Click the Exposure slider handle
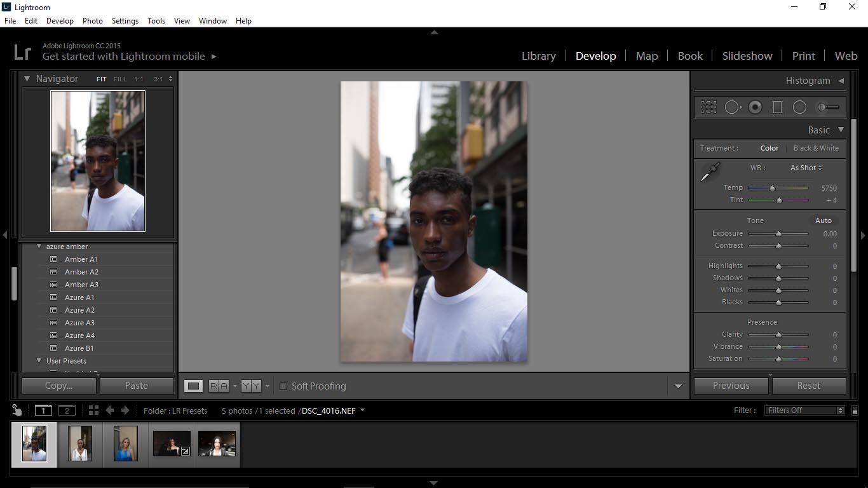Viewport: 868px width, 488px height. click(x=778, y=234)
